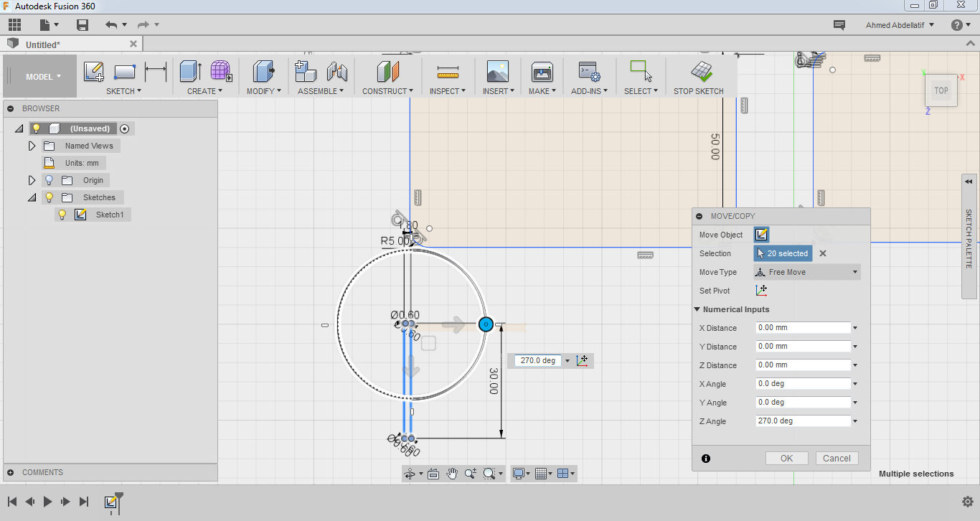Click the Add-Ins scripts icon
Screen dimensions: 980x521
coord(589,71)
